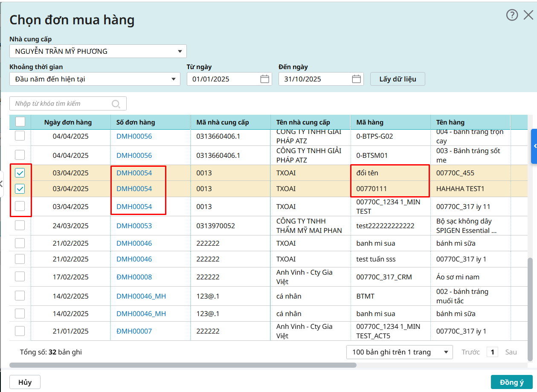Sort by Ngày đơn hàng column header
This screenshot has width=537, height=392.
point(68,122)
